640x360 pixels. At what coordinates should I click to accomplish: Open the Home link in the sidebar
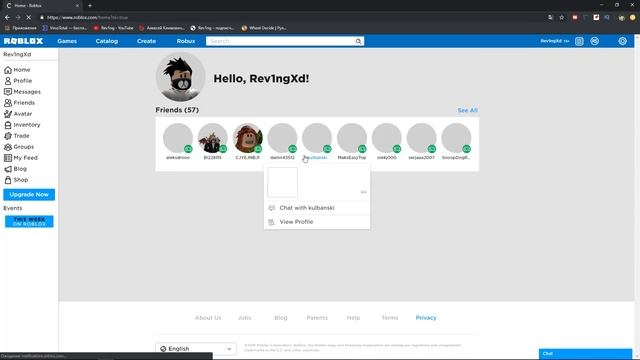(x=17, y=70)
